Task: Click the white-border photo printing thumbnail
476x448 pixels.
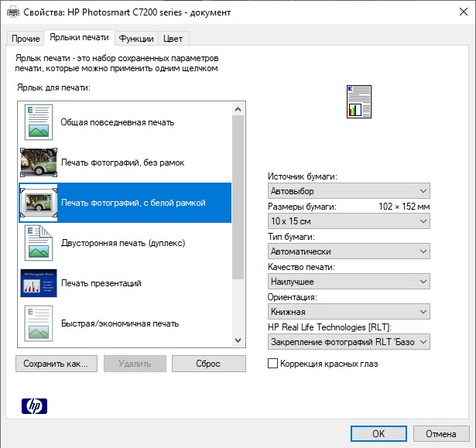Action: coord(39,203)
